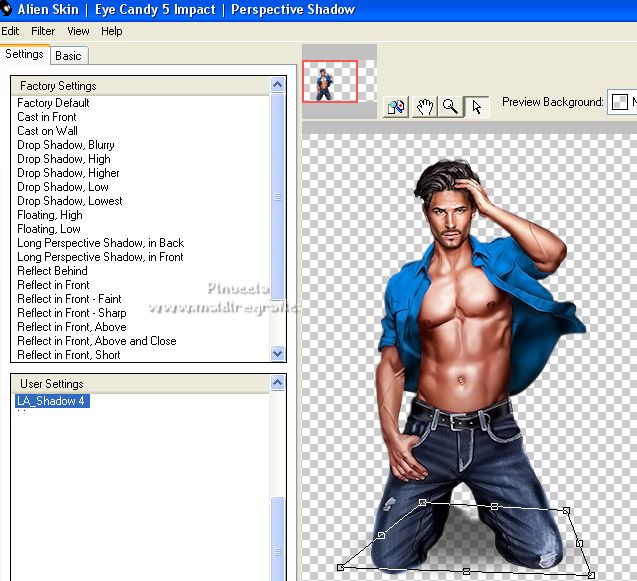This screenshot has height=581, width=637.
Task: Click the Alien Skin title bar logo
Action: pos(6,9)
